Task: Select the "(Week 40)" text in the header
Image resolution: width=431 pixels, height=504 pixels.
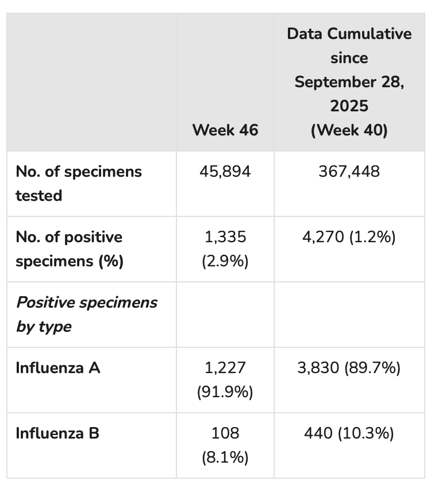Action: (349, 130)
